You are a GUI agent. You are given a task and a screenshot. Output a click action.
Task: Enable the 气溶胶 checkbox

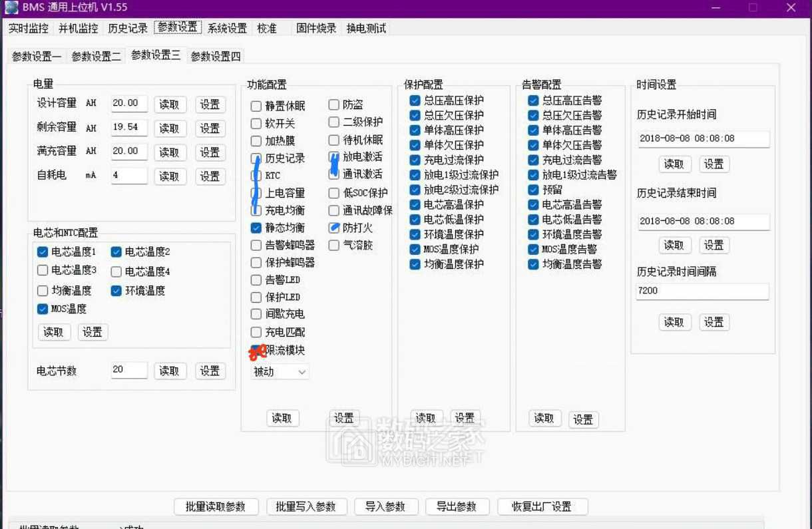(334, 246)
